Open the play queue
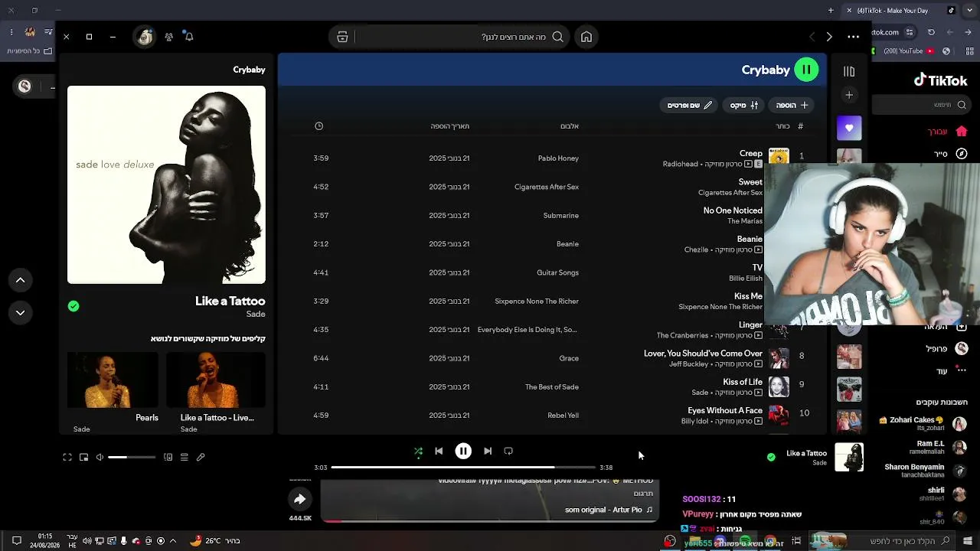The image size is (980, 551). (185, 457)
